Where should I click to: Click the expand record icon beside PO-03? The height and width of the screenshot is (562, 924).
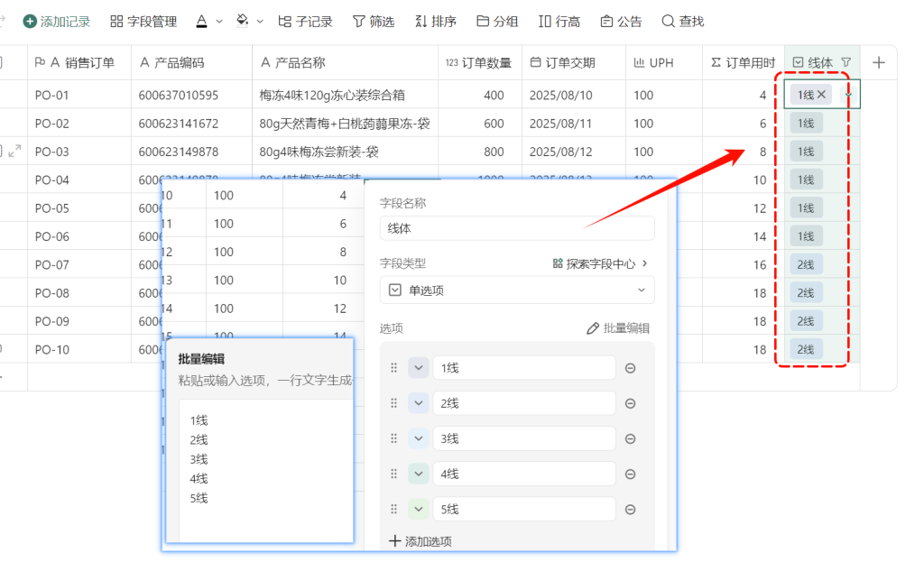pyautogui.click(x=14, y=152)
